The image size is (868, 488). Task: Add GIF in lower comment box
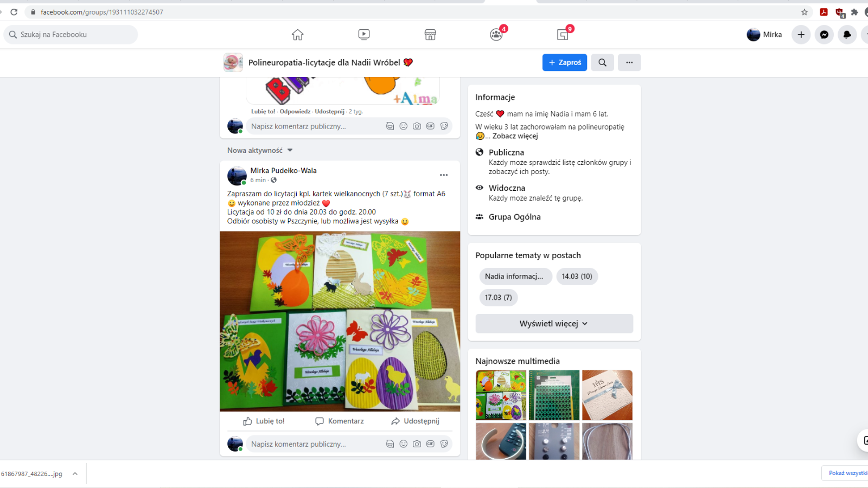pyautogui.click(x=430, y=444)
